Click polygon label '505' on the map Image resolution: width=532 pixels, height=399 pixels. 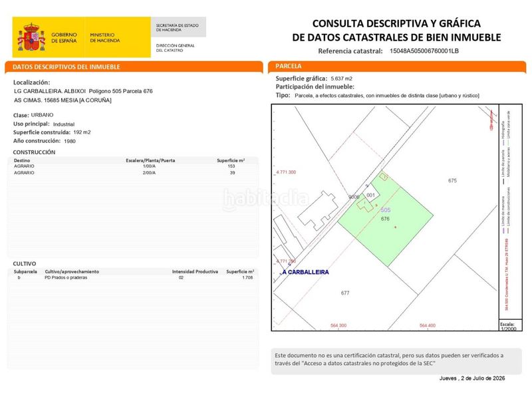click(x=386, y=210)
